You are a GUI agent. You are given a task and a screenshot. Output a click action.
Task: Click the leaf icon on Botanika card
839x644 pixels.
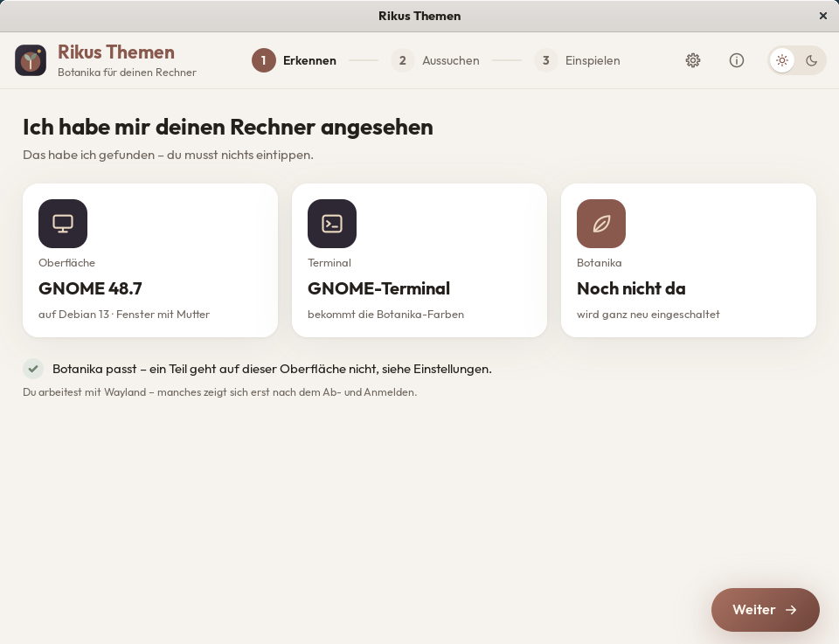click(x=601, y=224)
